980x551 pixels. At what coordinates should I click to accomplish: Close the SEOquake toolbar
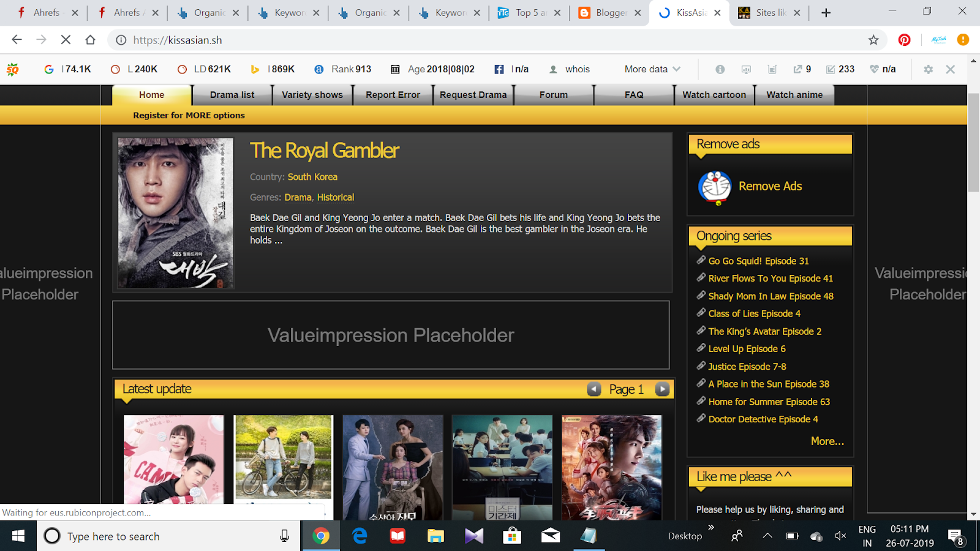coord(951,69)
